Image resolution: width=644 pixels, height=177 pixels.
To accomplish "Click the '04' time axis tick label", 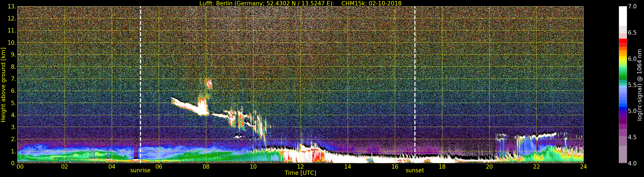I will (112, 166).
